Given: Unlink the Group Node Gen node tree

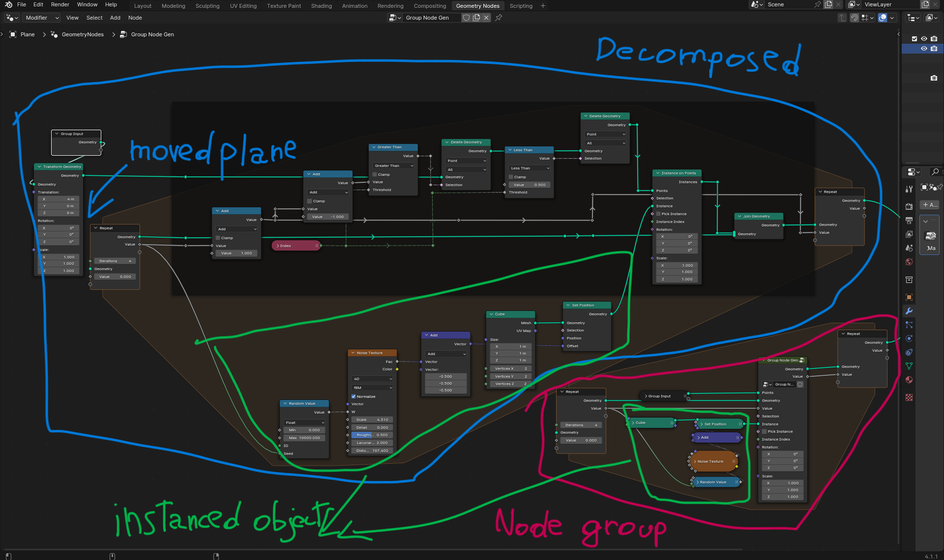Looking at the screenshot, I should pos(486,18).
